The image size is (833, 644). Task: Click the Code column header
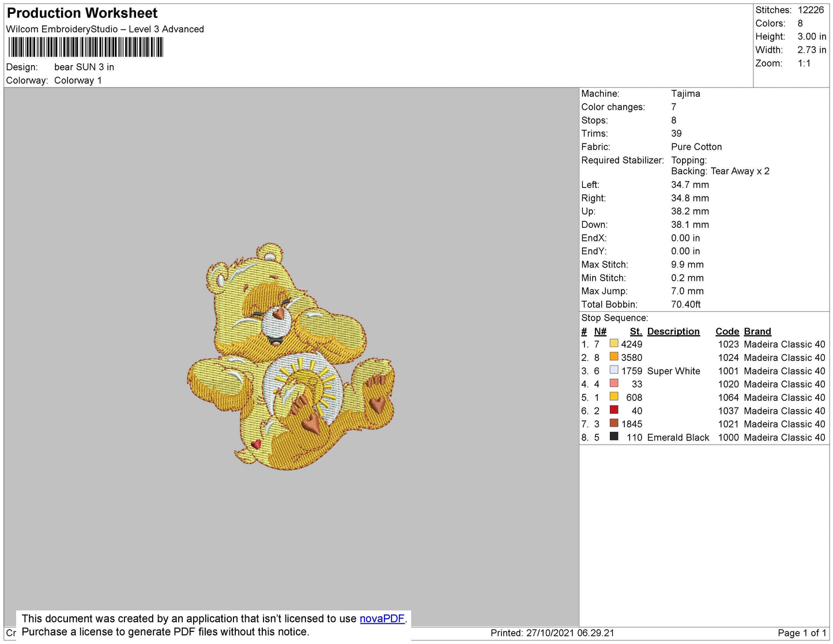[727, 332]
